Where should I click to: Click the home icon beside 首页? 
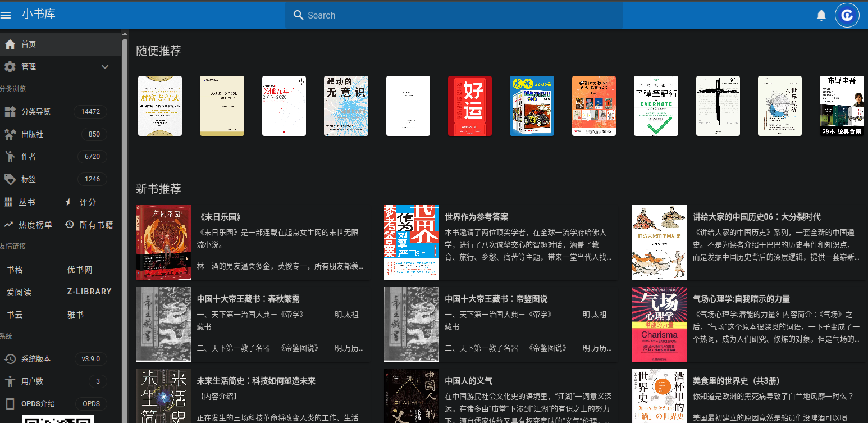[x=10, y=44]
